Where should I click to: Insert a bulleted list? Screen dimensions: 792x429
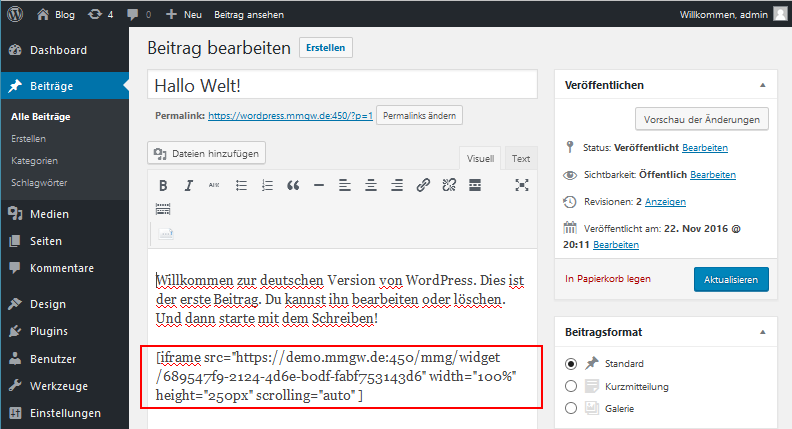pyautogui.click(x=241, y=185)
